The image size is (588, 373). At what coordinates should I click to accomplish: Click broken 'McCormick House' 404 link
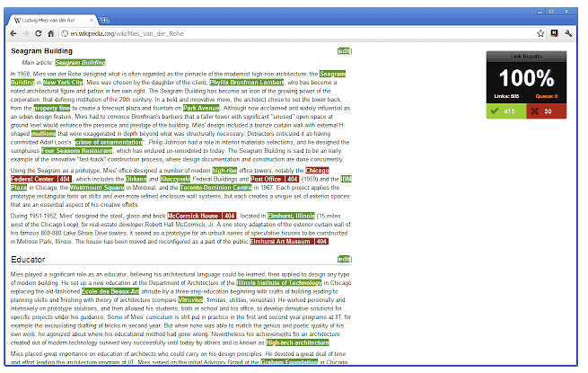(202, 216)
